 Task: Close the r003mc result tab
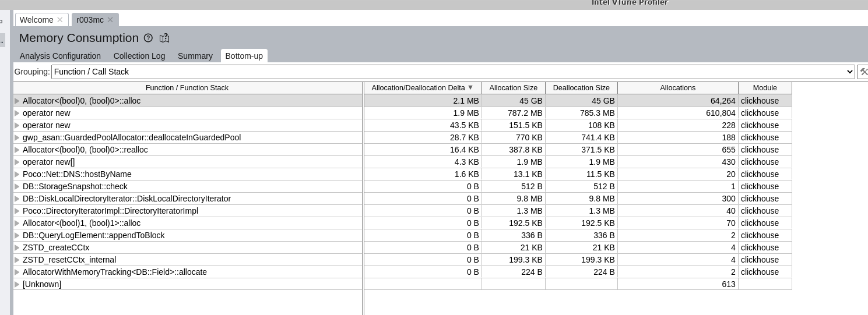point(110,20)
